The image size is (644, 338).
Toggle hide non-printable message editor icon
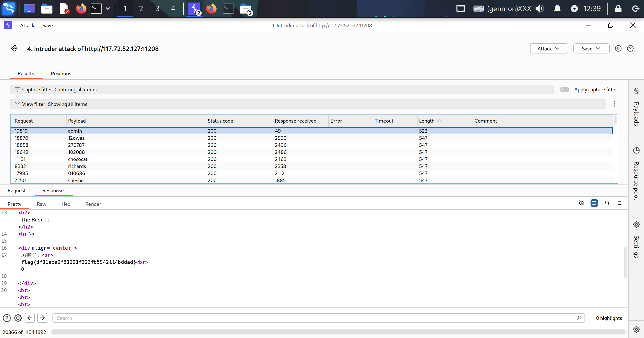tap(581, 203)
